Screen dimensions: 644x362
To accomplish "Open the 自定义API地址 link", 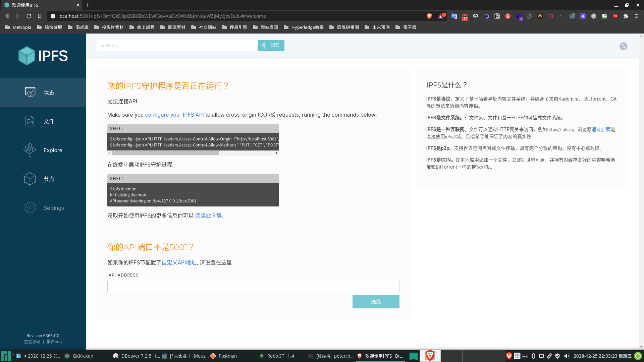I will point(179,262).
